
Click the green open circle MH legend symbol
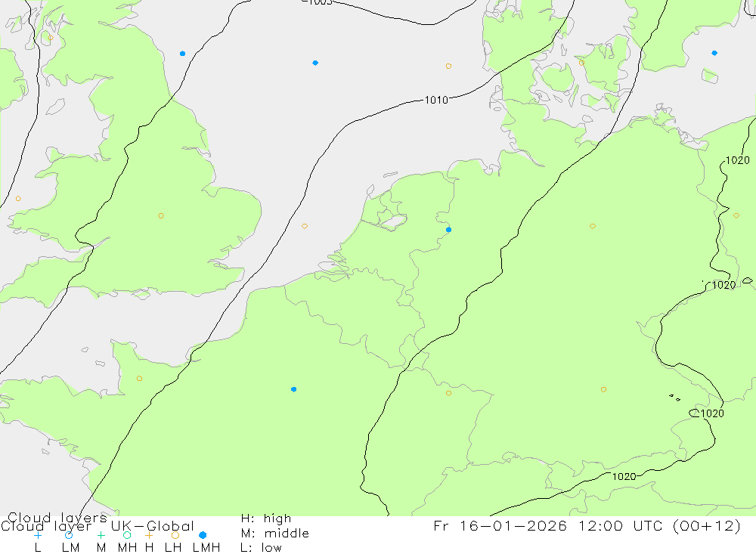[127, 535]
